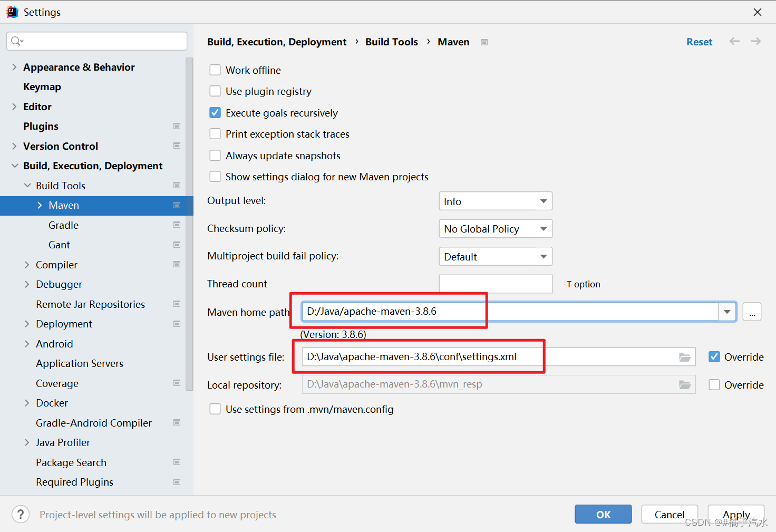Expand the Editor section

(14, 107)
